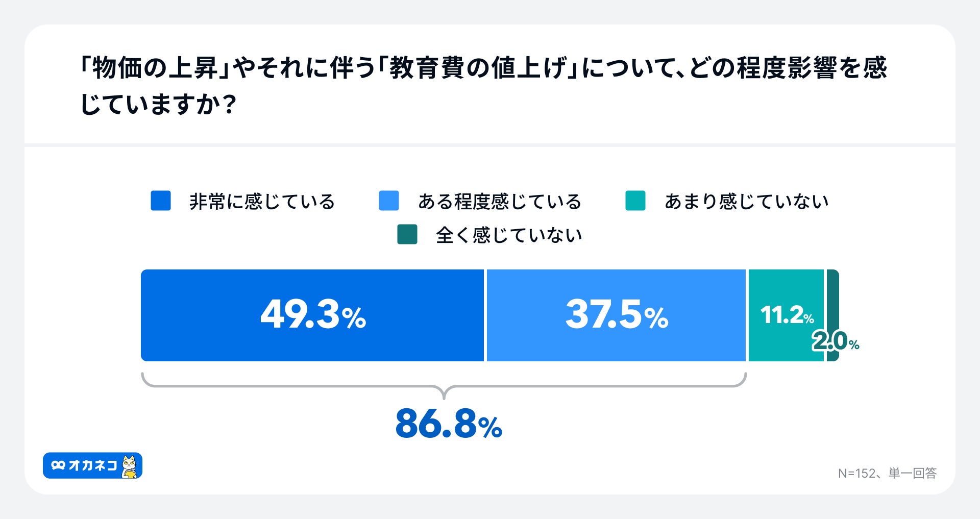Click the cat mascot icon
Screen dimensions: 980x519
coord(130,466)
